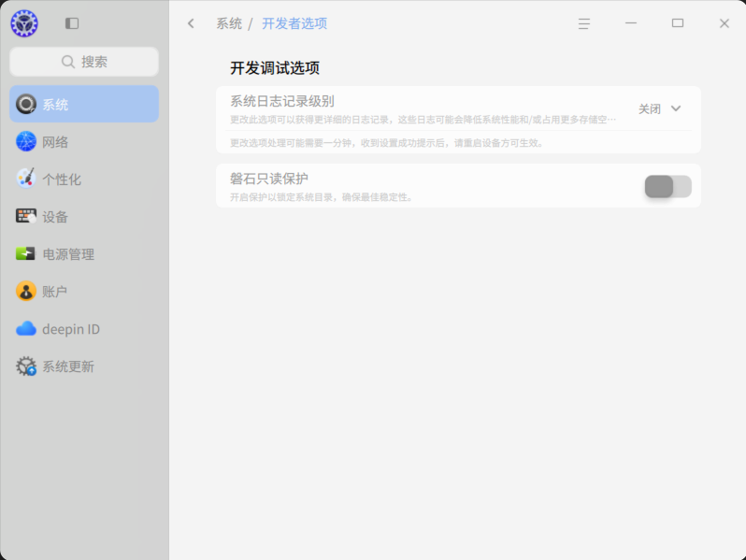Minimize the settings window
The image size is (746, 560).
point(631,22)
